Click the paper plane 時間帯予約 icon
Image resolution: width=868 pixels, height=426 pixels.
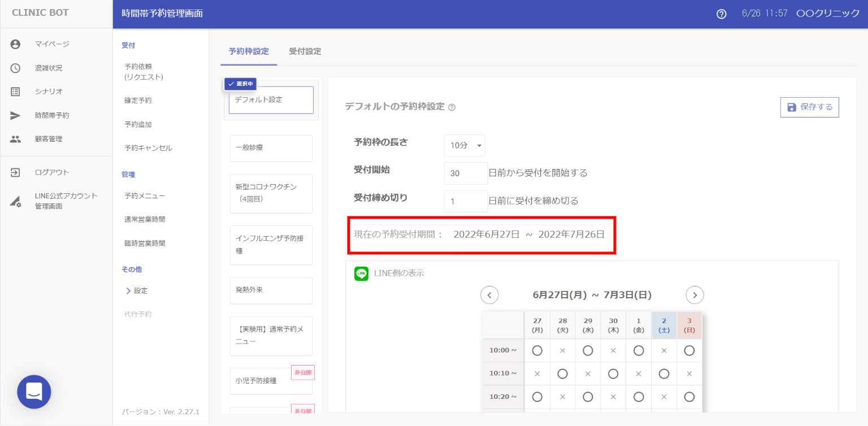15,115
